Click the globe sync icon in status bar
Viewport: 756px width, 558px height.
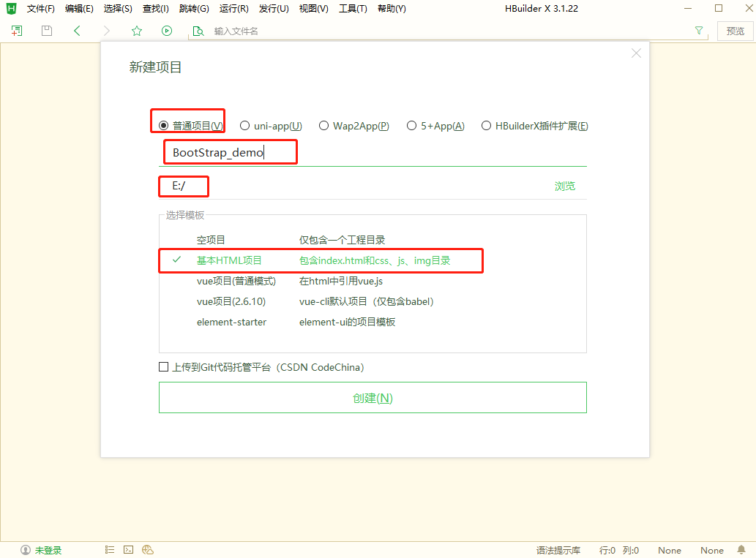148,549
